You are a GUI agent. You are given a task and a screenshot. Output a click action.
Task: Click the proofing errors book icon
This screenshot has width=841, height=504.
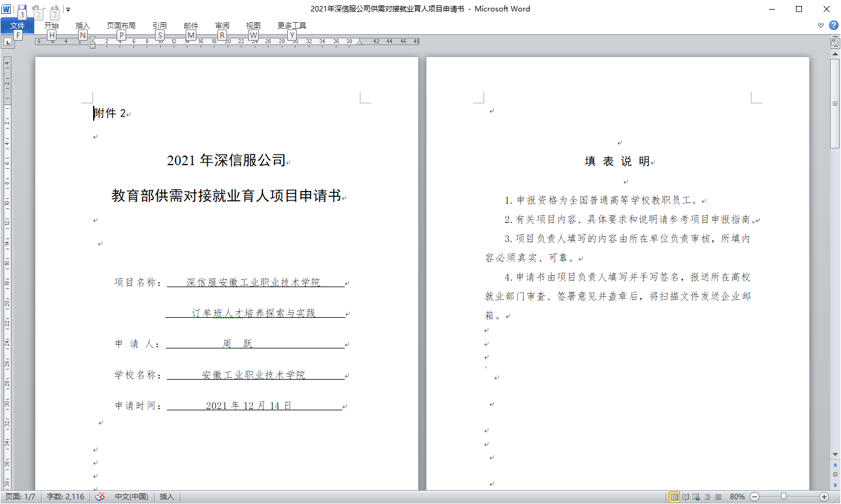tap(100, 497)
